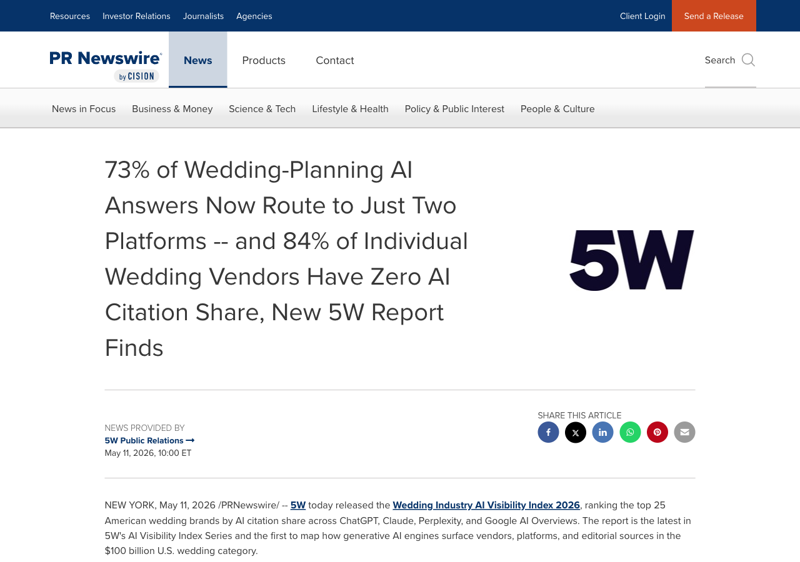
Task: Open Business & Money category
Action: [172, 109]
